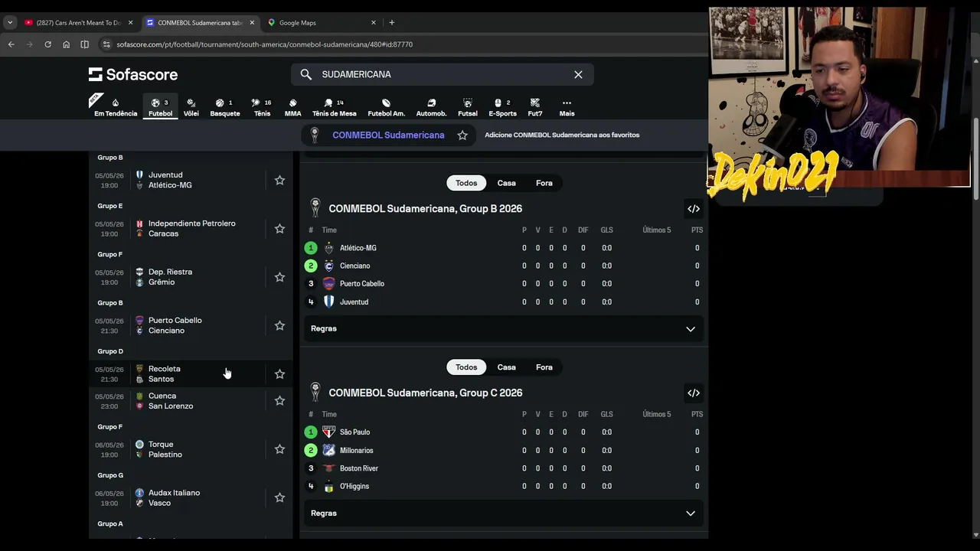Open São Paulo team row
This screenshot has height=551, width=980.
tap(503, 432)
